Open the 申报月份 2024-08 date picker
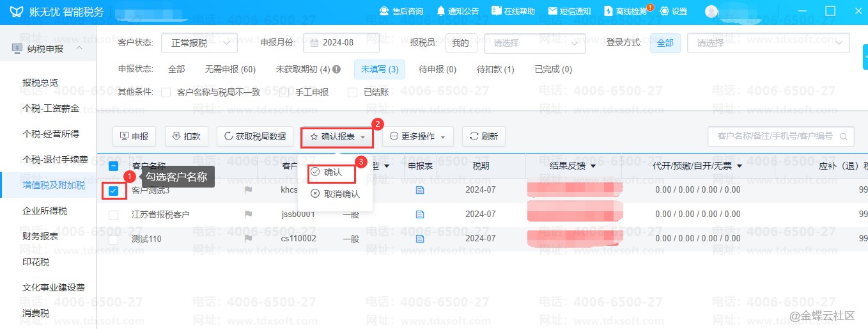The height and width of the screenshot is (329, 868). pos(341,43)
